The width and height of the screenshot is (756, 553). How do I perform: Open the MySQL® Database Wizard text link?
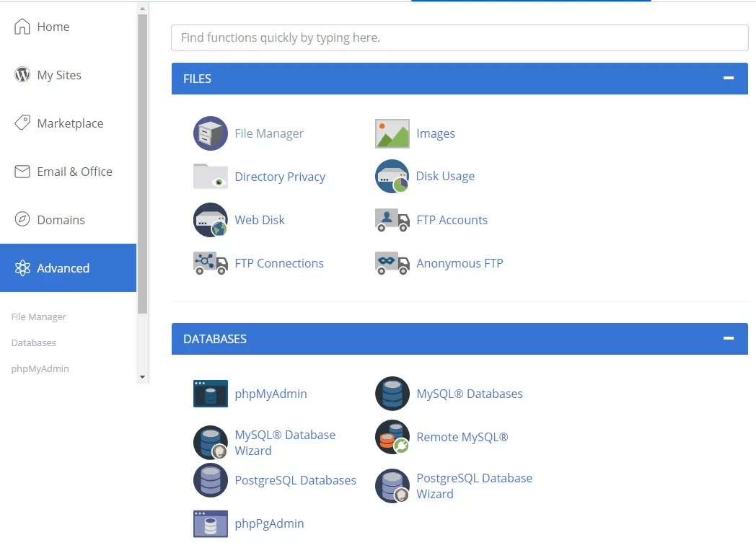285,443
